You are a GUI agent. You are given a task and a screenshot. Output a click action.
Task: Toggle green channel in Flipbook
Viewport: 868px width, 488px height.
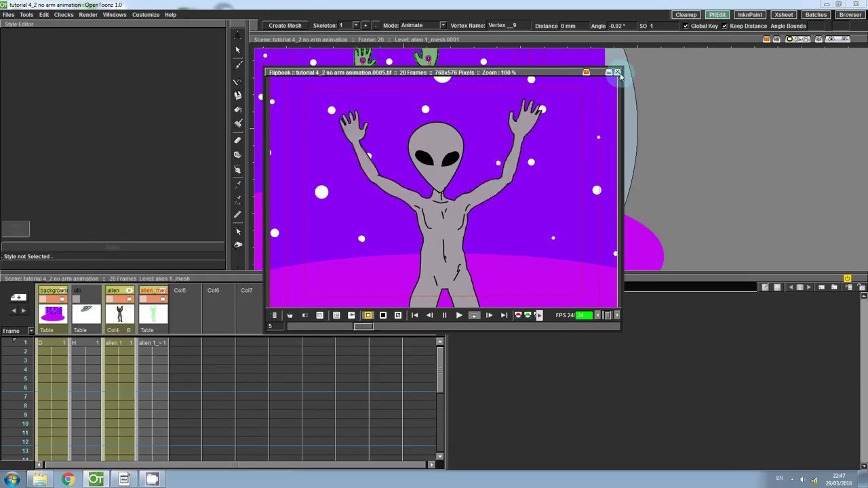[x=528, y=314]
